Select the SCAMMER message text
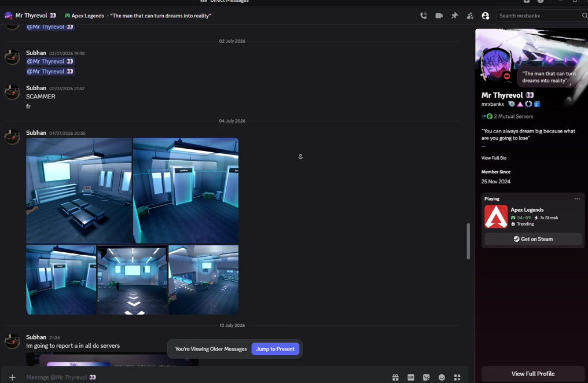 coord(41,97)
